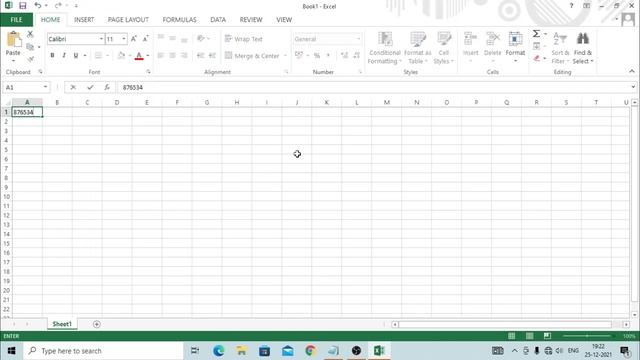640x360 pixels.
Task: Click the Fill Color bucket icon
Action: pyautogui.click(x=121, y=55)
